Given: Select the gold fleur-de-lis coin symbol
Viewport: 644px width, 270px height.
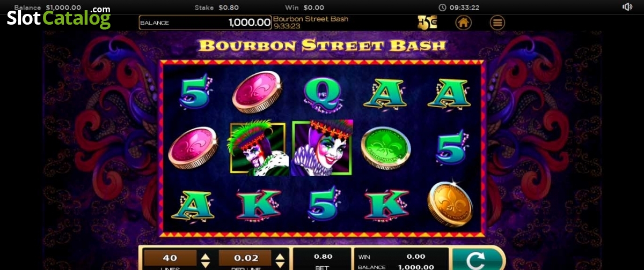Looking at the screenshot, I should pyautogui.click(x=450, y=204).
